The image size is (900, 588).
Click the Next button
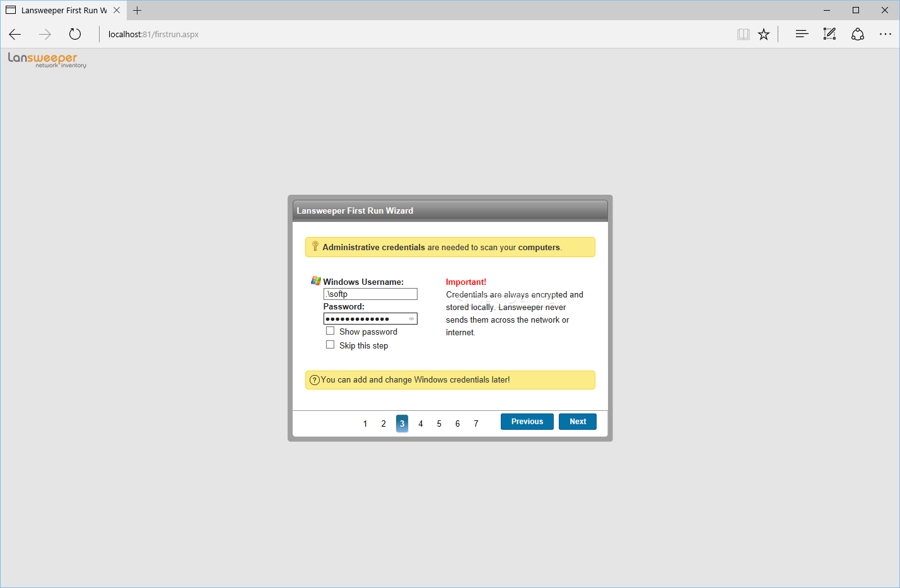(x=578, y=422)
